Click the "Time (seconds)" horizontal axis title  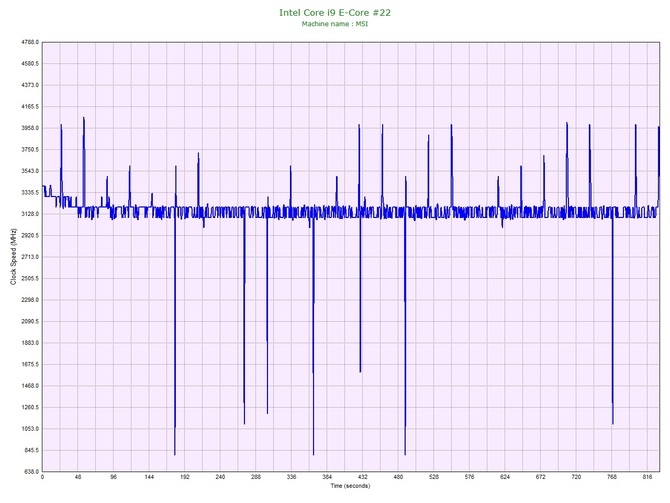click(350, 486)
